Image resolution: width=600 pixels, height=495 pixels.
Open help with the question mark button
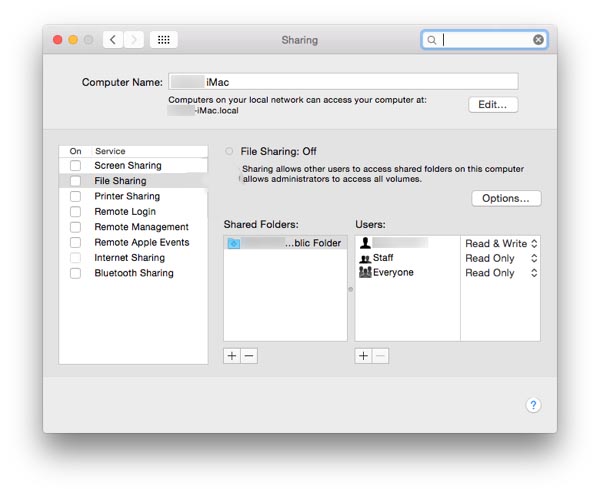pos(533,405)
